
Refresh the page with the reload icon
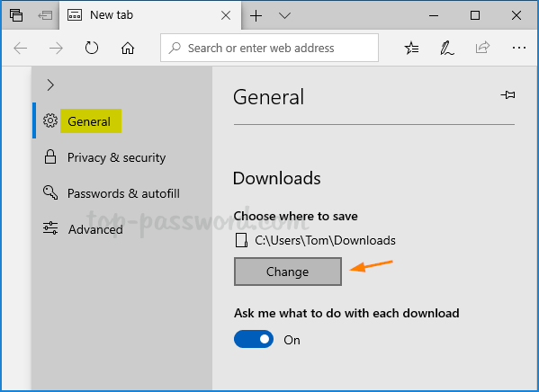[x=92, y=48]
